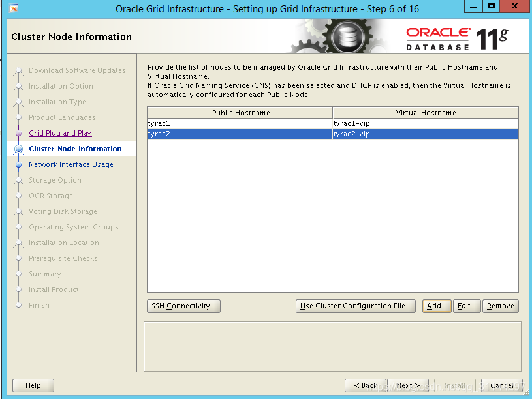532x399 pixels.
Task: Remove the selected node
Action: 501,306
